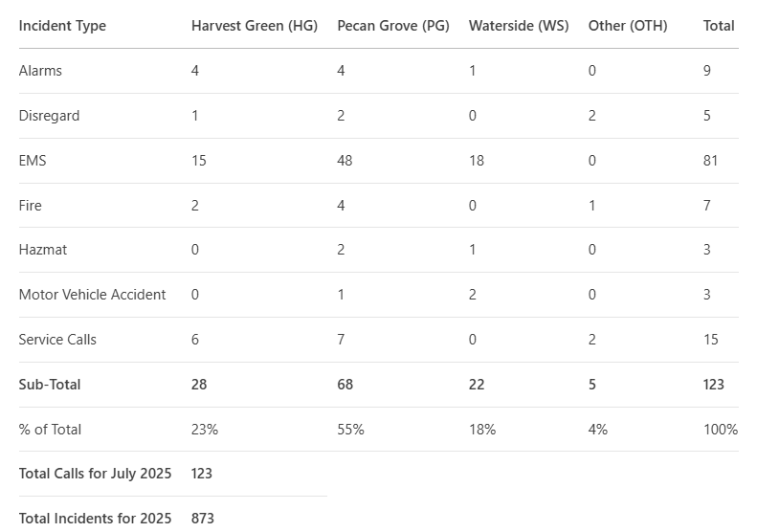757x532 pixels.
Task: Select Total Calls for July 2025 label
Action: tap(95, 474)
